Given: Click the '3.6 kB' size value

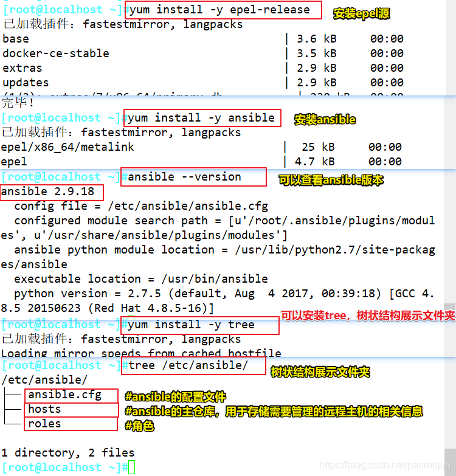Looking at the screenshot, I should (317, 39).
